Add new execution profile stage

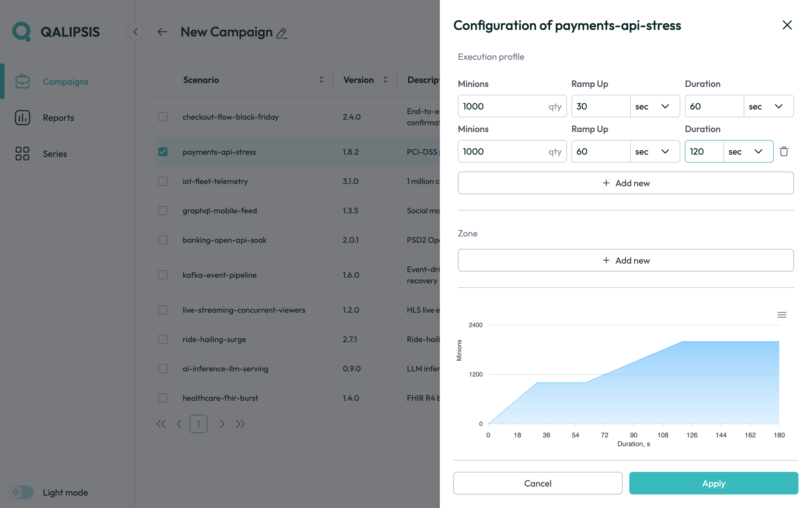click(626, 183)
